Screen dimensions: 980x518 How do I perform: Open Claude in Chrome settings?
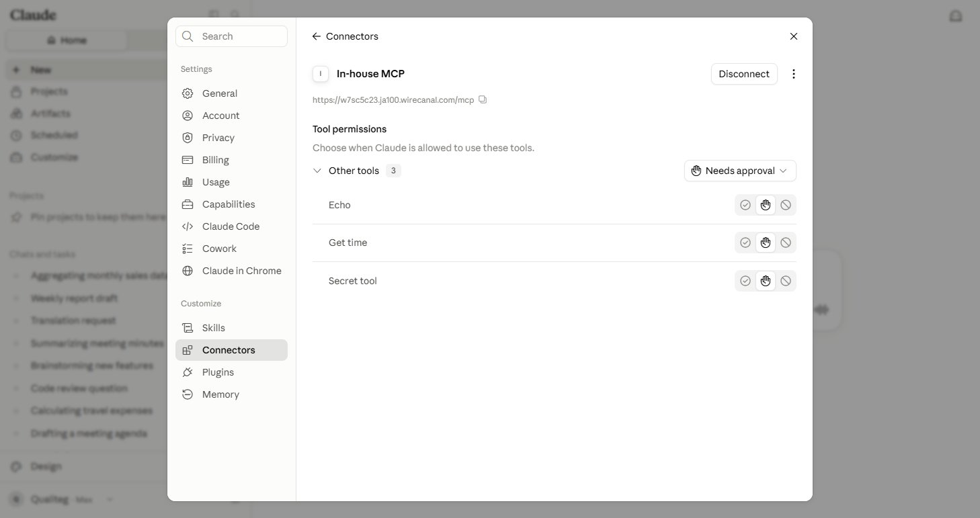(231, 271)
